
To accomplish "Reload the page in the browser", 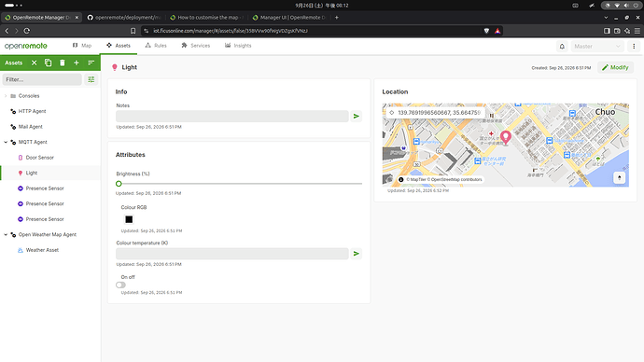I will coord(27,31).
